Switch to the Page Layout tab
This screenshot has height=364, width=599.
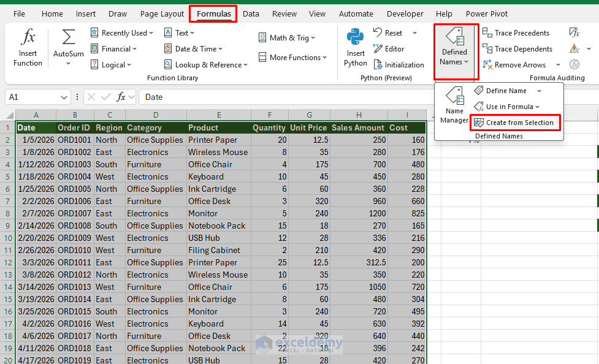coord(162,13)
